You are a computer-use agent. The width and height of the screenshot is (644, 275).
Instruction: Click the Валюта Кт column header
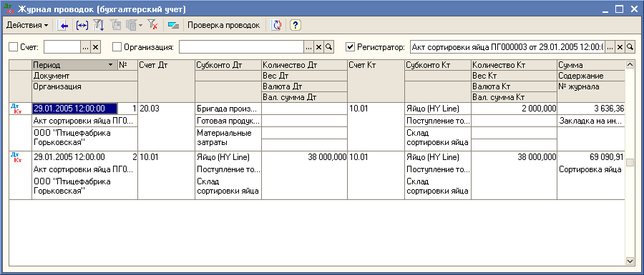pos(514,86)
